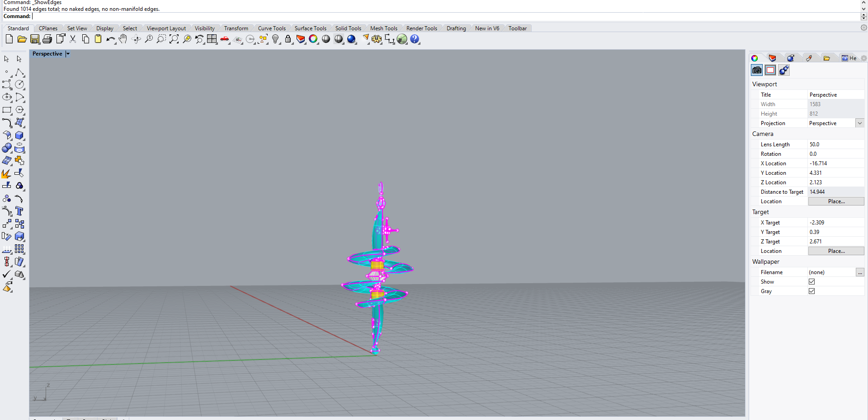Open the Projection dropdown
Image resolution: width=868 pixels, height=420 pixels.
pos(860,123)
